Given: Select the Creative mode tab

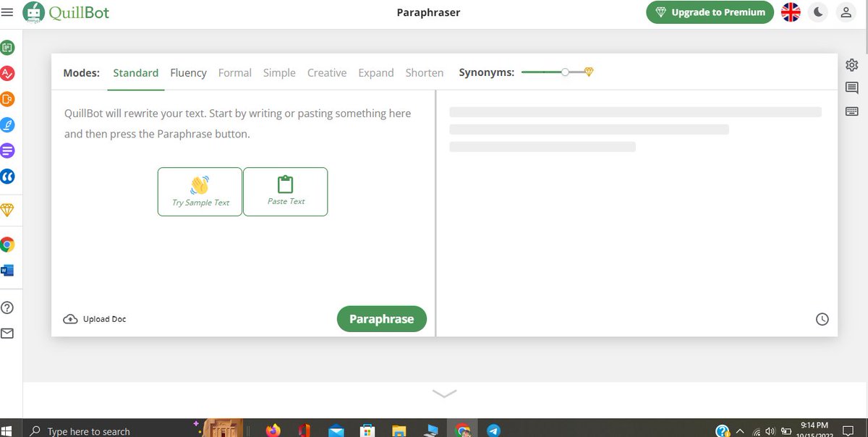Looking at the screenshot, I should point(327,73).
